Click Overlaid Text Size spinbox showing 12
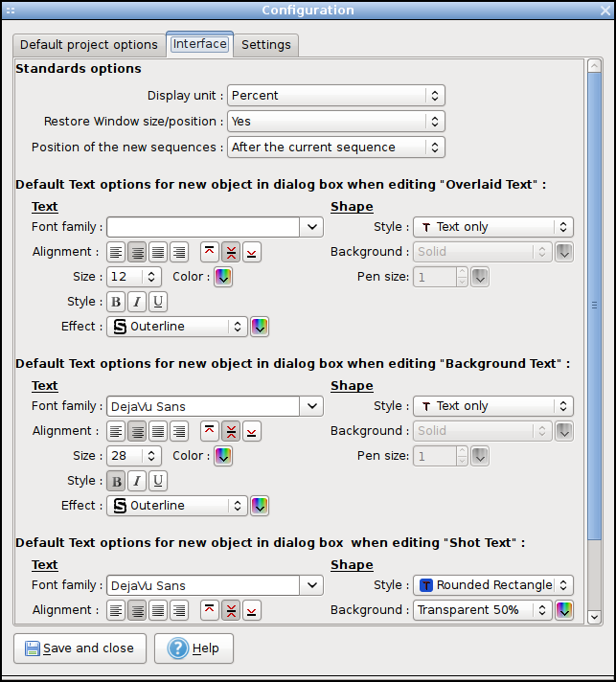This screenshot has width=616, height=682. (x=134, y=277)
